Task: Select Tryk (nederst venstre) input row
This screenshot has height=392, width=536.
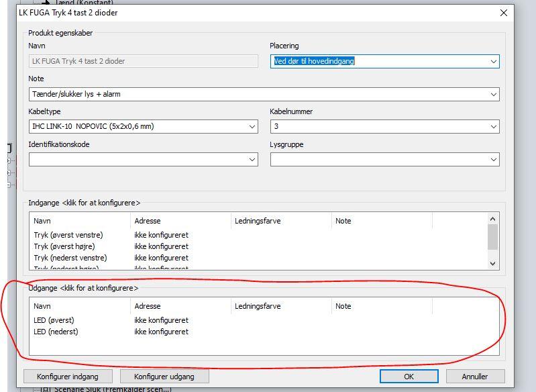Action: click(x=70, y=258)
